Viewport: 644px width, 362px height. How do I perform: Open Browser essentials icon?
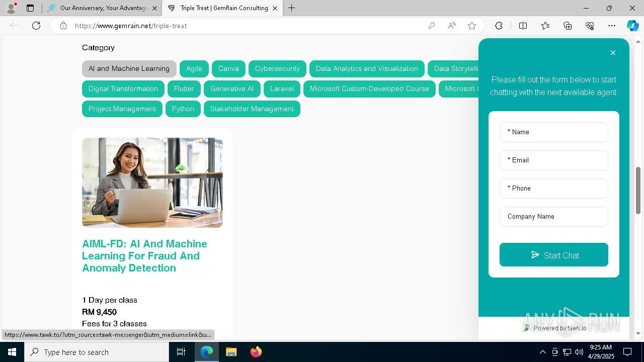(590, 26)
